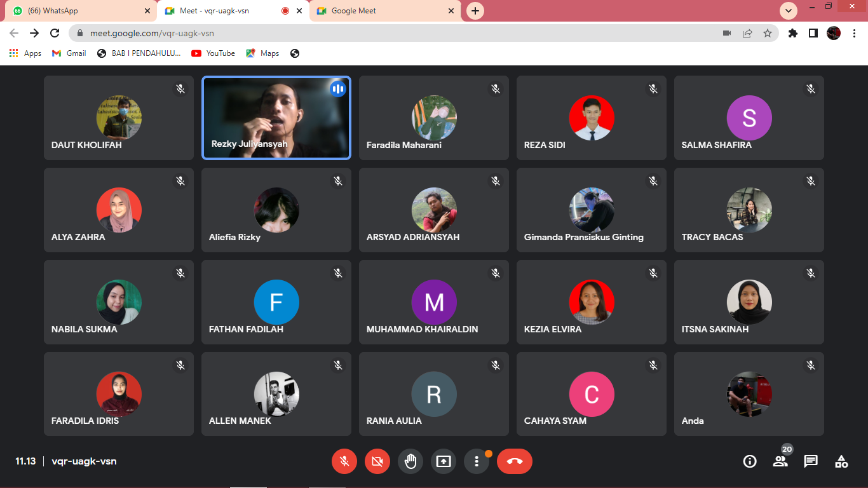Open the Chrome profile avatar menu
This screenshot has width=868, height=488.
click(x=834, y=33)
